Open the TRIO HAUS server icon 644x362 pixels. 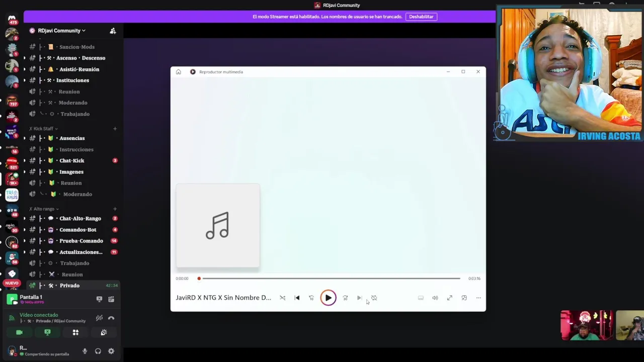tap(12, 195)
